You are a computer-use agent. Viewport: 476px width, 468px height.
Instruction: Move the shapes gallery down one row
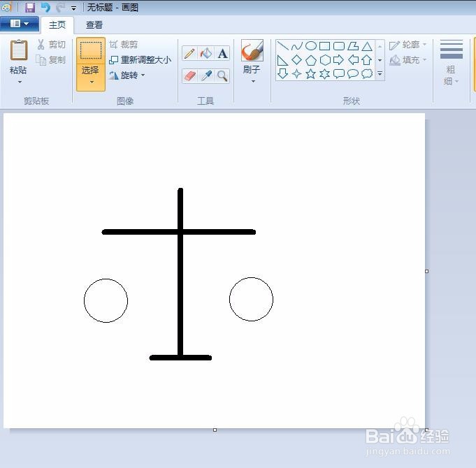tap(380, 60)
